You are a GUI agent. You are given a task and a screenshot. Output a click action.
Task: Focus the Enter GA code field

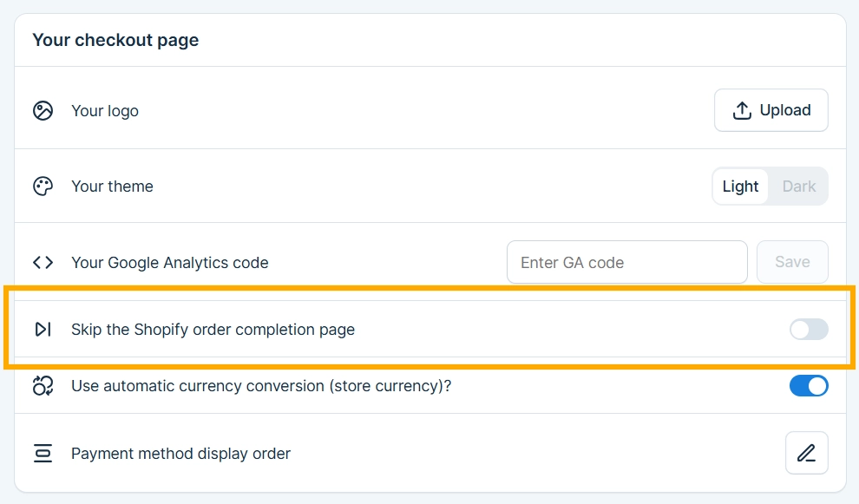[626, 262]
